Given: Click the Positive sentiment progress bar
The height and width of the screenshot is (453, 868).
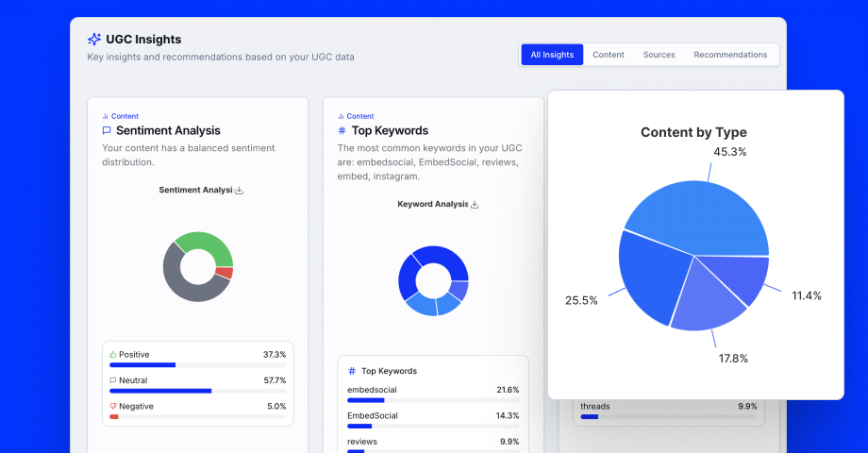Looking at the screenshot, I should [197, 364].
